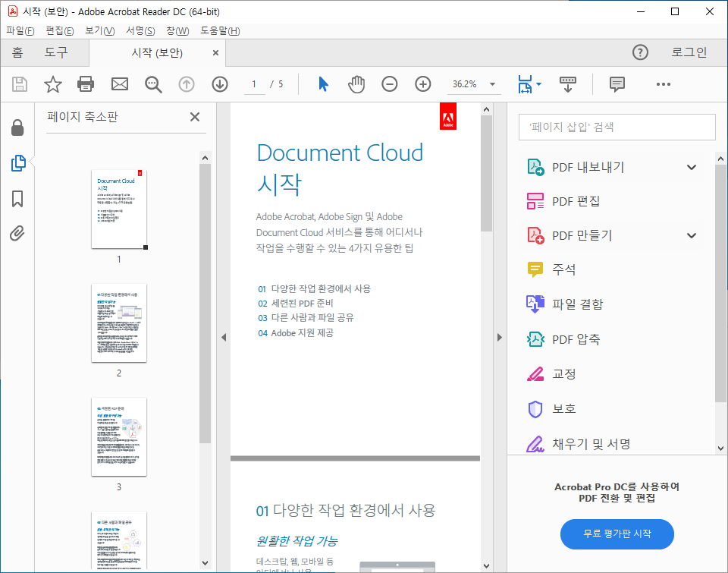Zoom in with plus icon
The width and height of the screenshot is (728, 573).
click(423, 84)
